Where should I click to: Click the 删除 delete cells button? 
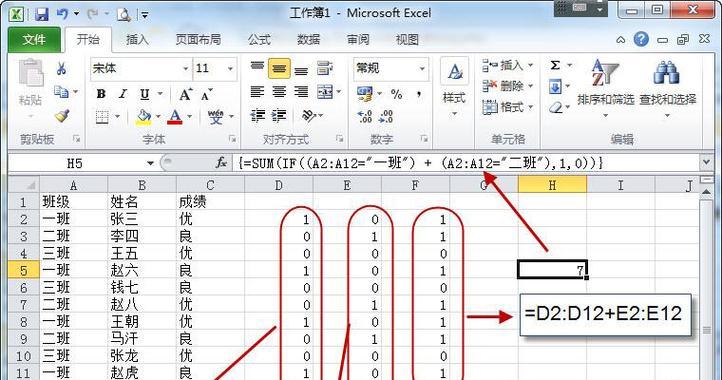click(x=507, y=86)
